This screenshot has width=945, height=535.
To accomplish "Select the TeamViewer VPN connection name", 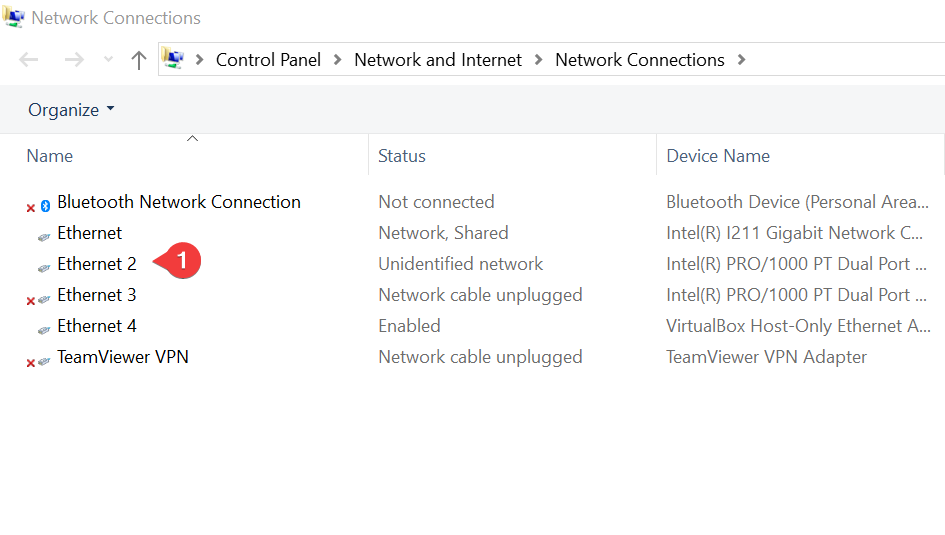I will coord(123,357).
